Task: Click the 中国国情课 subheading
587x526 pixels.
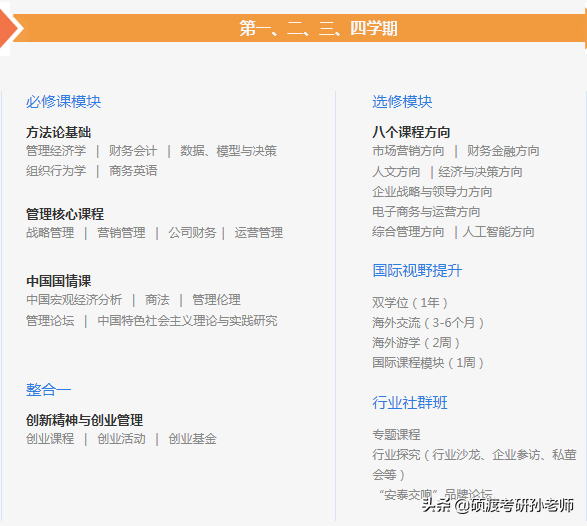Action: click(58, 281)
